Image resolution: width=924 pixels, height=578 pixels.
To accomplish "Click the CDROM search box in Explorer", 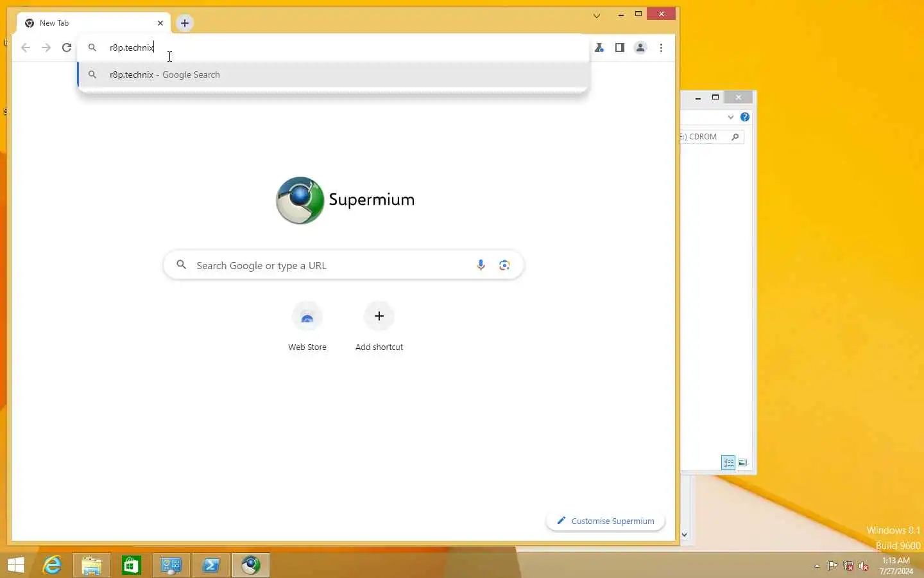I will (x=712, y=137).
